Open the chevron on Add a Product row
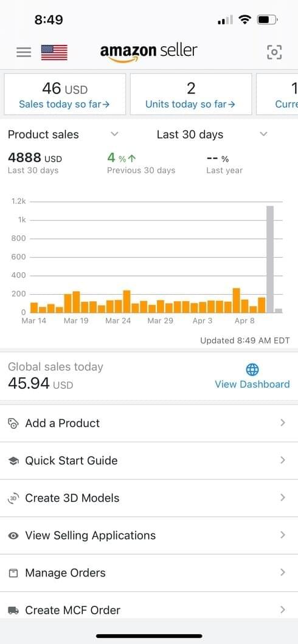Viewport: 298px width, 644px height. coord(282,423)
